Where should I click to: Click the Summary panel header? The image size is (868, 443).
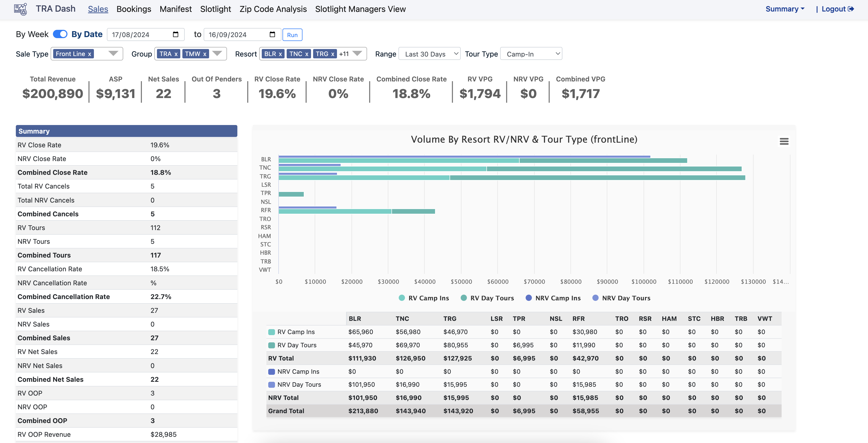[x=126, y=131]
